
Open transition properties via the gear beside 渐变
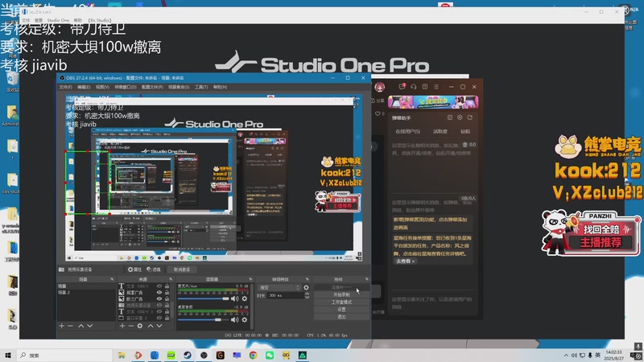click(x=306, y=288)
